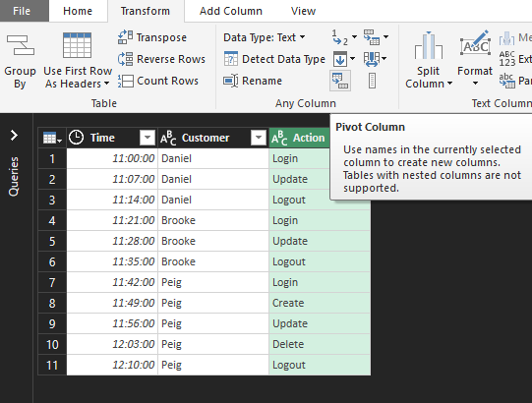This screenshot has height=403, width=532.
Task: Transpose the table
Action: tap(152, 37)
